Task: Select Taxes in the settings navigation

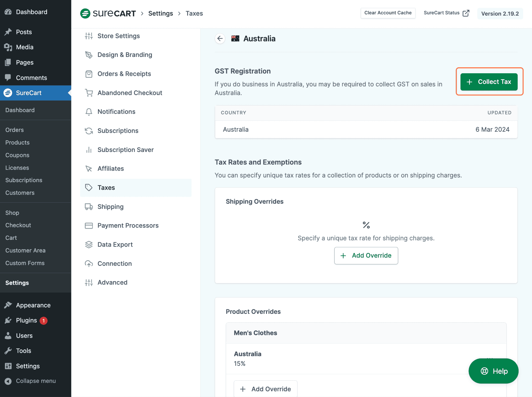Action: pos(106,188)
